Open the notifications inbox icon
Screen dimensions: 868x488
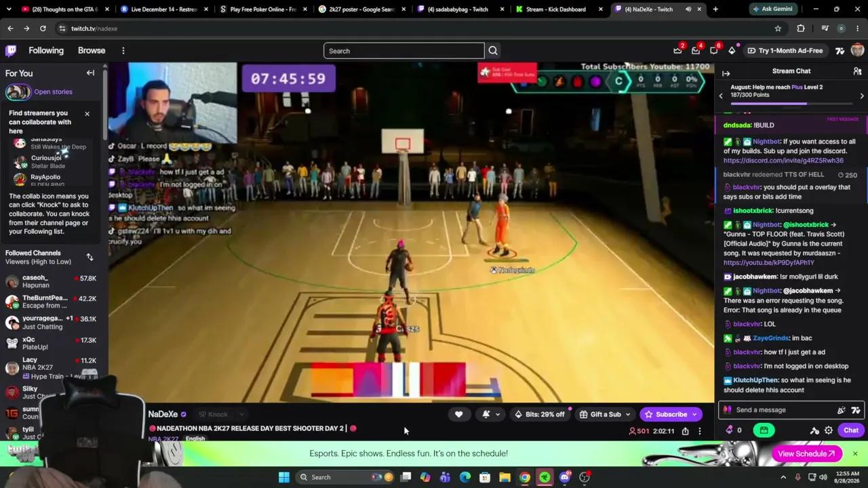coord(696,51)
